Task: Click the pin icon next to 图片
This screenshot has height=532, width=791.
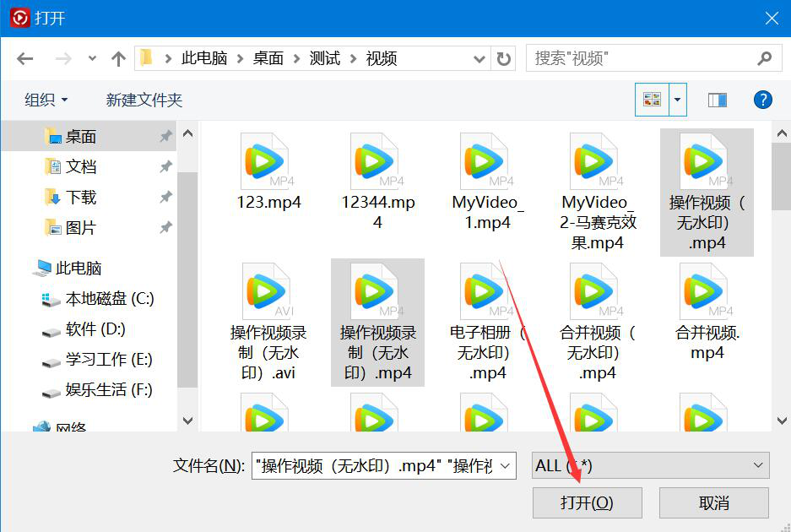Action: [x=165, y=227]
